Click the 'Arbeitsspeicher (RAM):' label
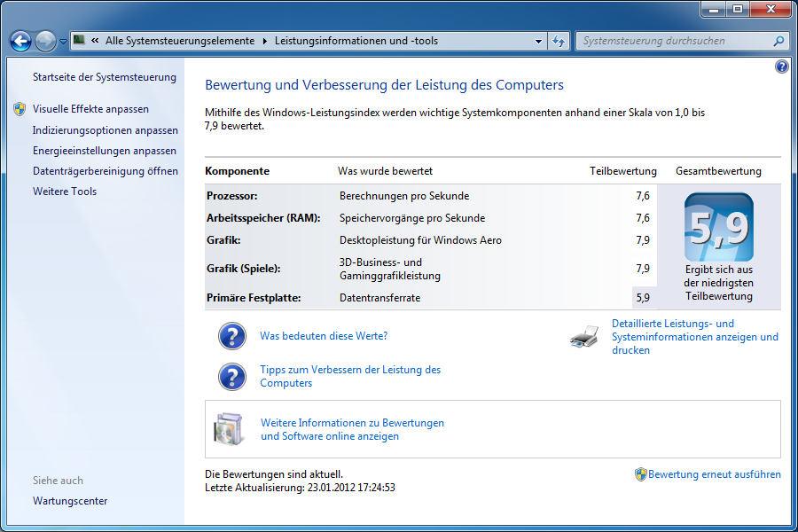This screenshot has width=798, height=532. pyautogui.click(x=263, y=218)
